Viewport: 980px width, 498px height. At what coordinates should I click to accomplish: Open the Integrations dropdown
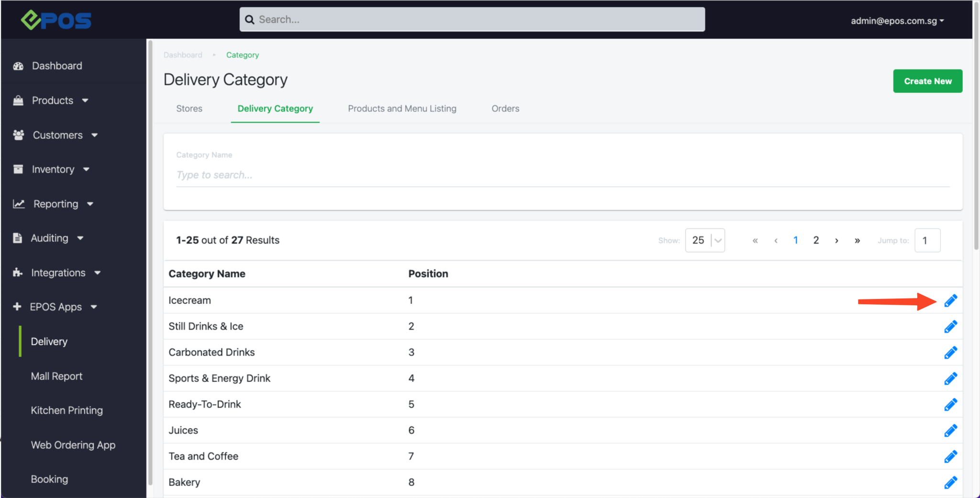[57, 272]
